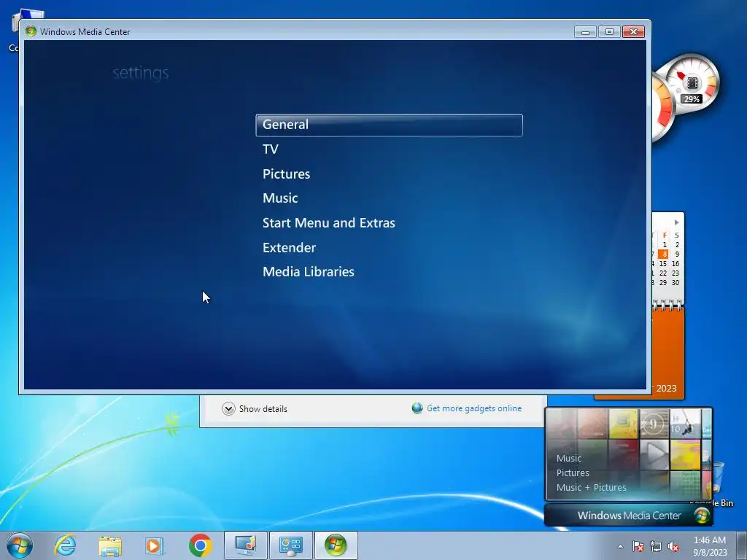
Task: Choose Start Menu and Extras
Action: pos(329,223)
